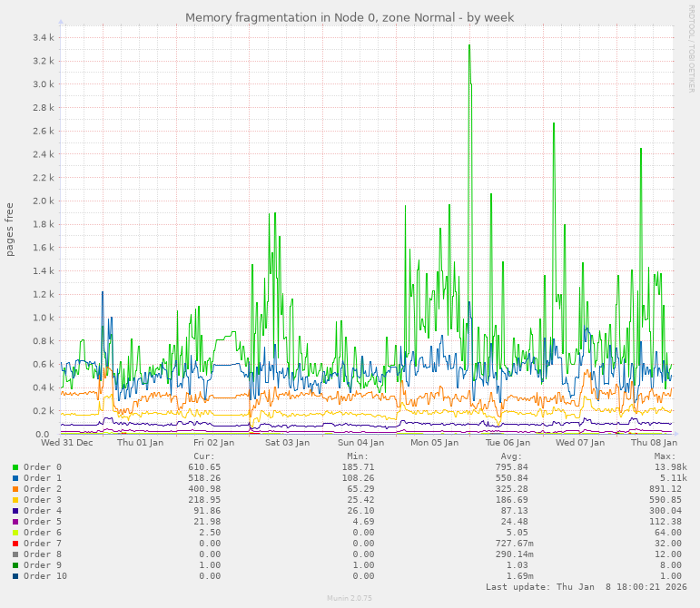700x608 pixels.
Task: Click Order 1 minimum value 108.26
Action: pos(358,478)
